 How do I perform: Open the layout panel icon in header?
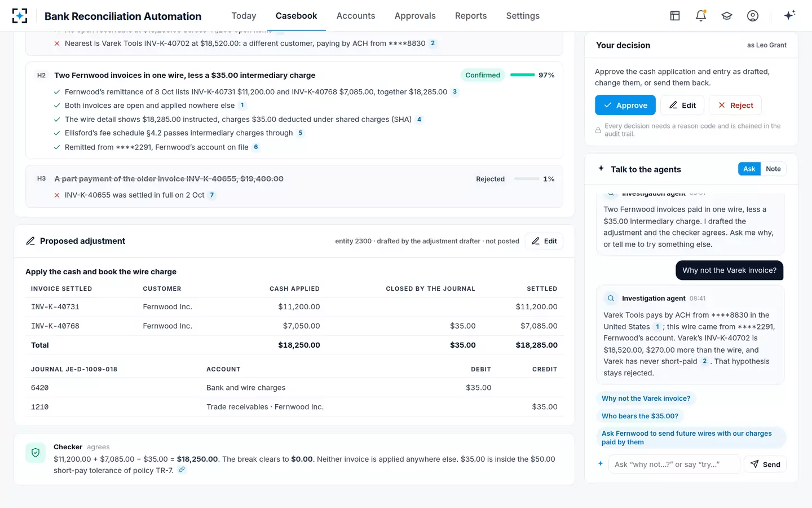tap(675, 16)
